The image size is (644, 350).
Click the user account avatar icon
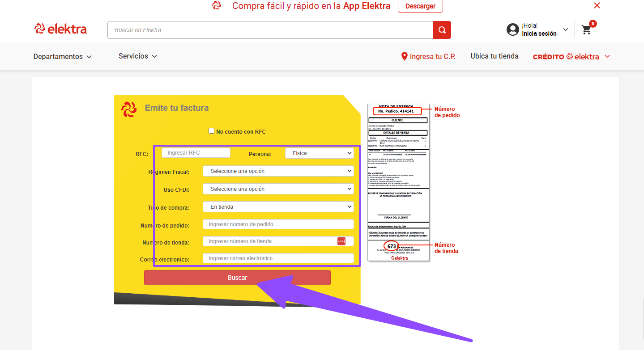click(512, 30)
